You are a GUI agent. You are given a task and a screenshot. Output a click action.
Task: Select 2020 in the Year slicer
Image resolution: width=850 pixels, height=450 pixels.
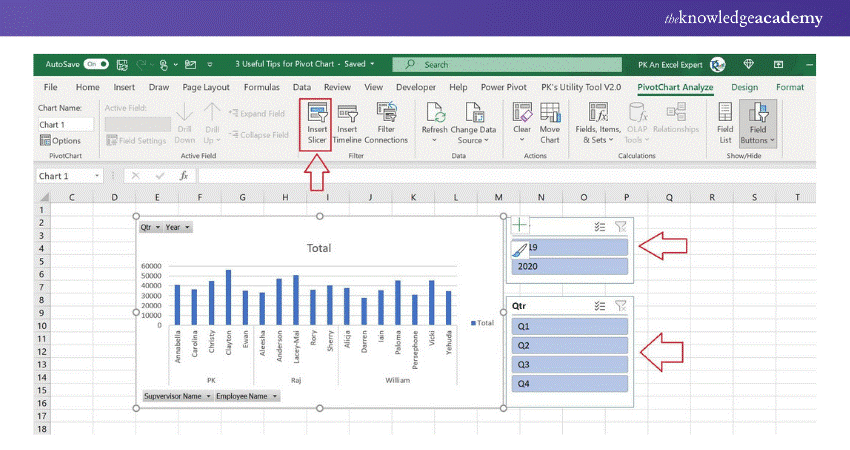570,267
